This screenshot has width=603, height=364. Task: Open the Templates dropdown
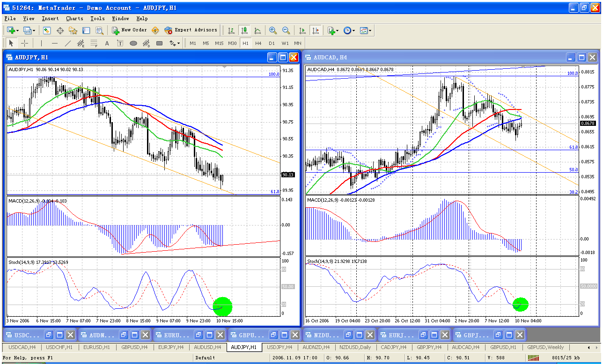pyautogui.click(x=366, y=30)
